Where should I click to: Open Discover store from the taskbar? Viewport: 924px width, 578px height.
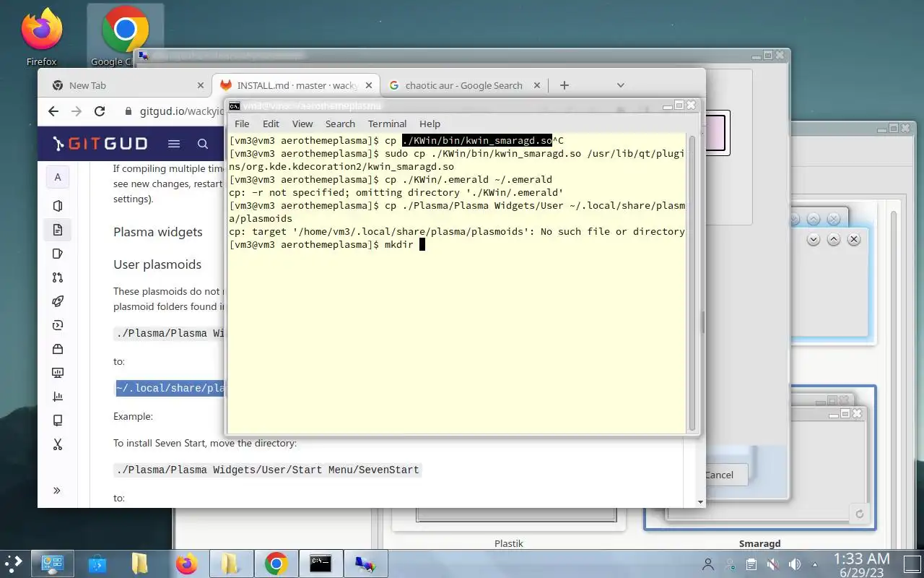click(x=97, y=564)
